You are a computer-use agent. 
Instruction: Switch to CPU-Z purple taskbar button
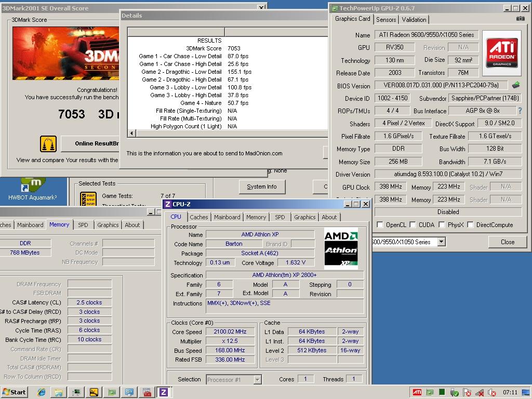tap(164, 393)
